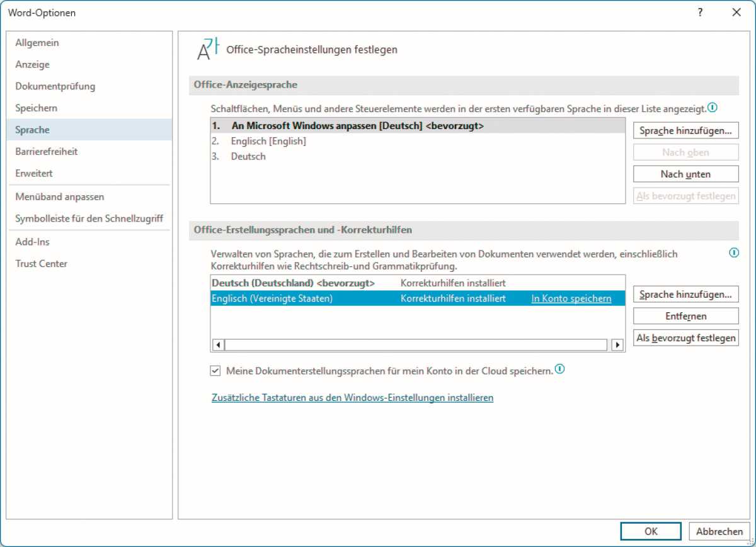
Task: Show info icon beside cloud save checkbox
Action: (x=560, y=369)
